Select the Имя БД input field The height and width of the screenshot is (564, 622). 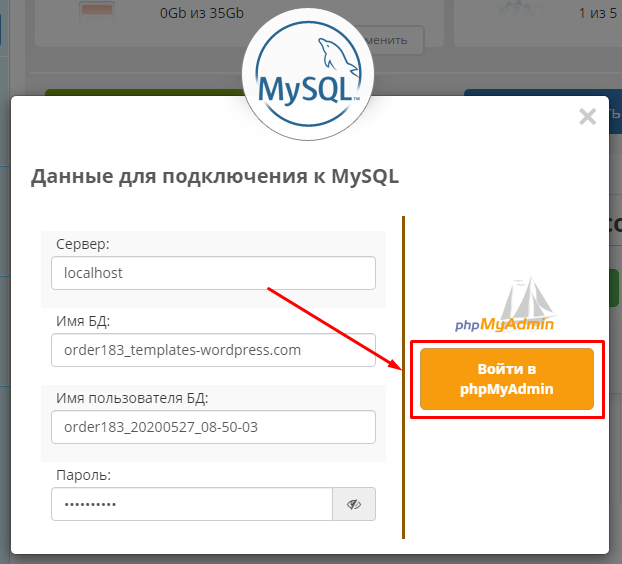(x=213, y=350)
